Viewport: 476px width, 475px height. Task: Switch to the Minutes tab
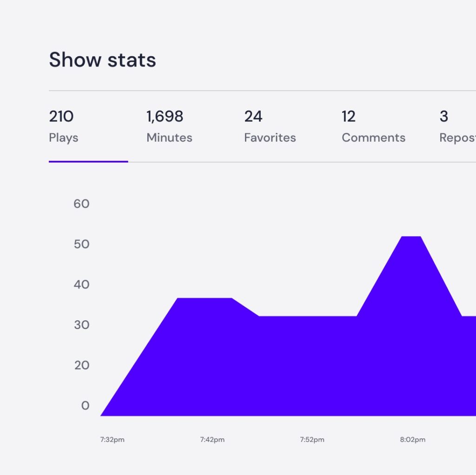click(169, 126)
